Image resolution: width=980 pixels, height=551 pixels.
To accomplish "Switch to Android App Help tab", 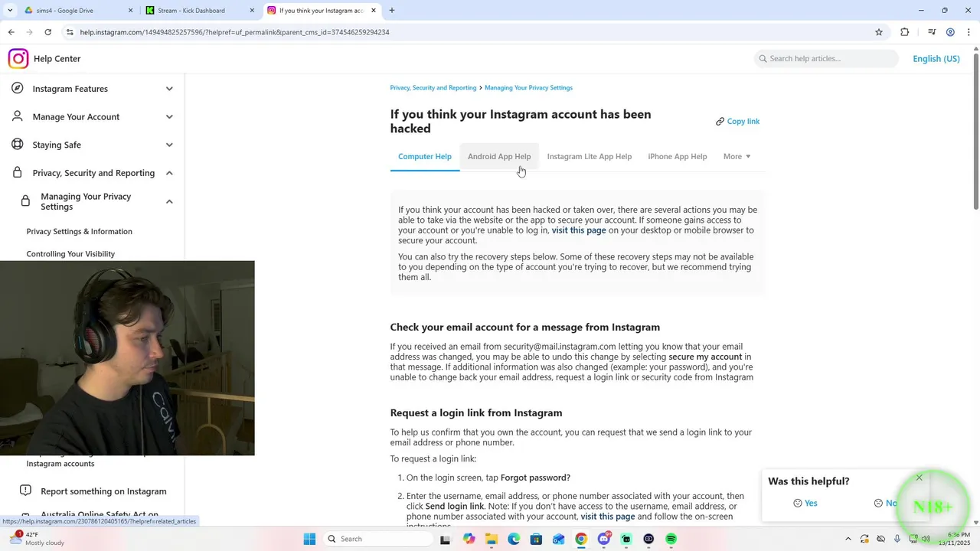I will (499, 156).
